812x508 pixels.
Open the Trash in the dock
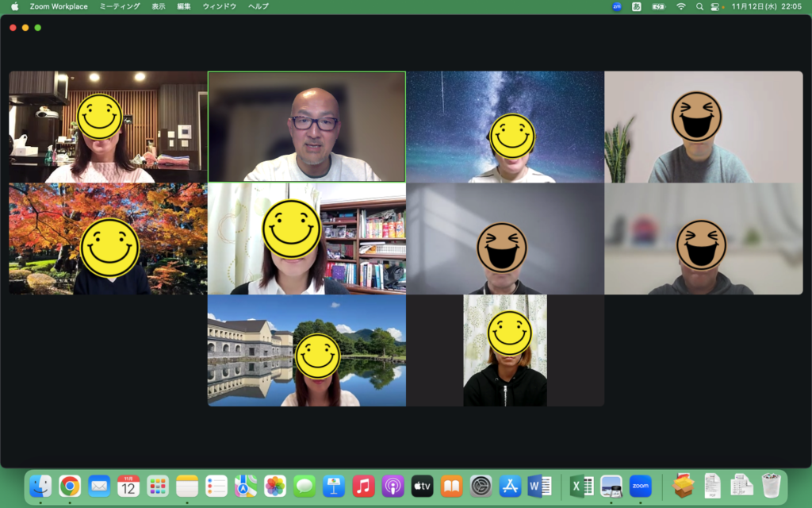(771, 486)
